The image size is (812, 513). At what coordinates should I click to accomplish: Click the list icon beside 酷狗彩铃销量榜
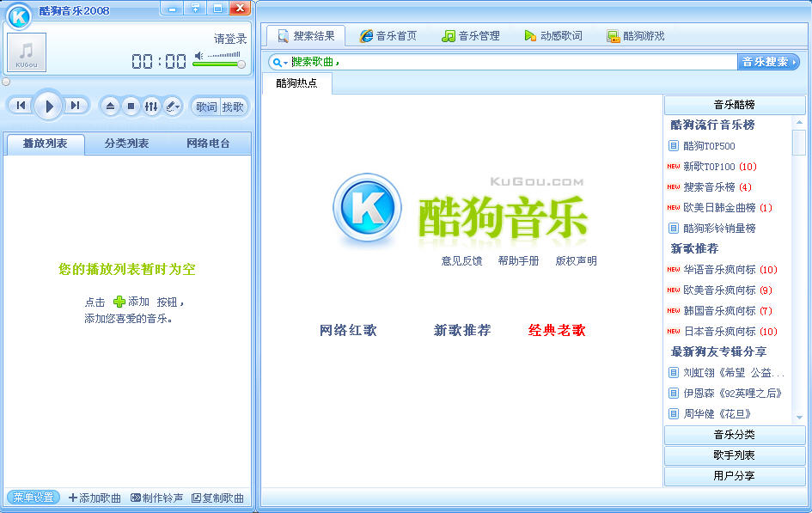point(673,229)
